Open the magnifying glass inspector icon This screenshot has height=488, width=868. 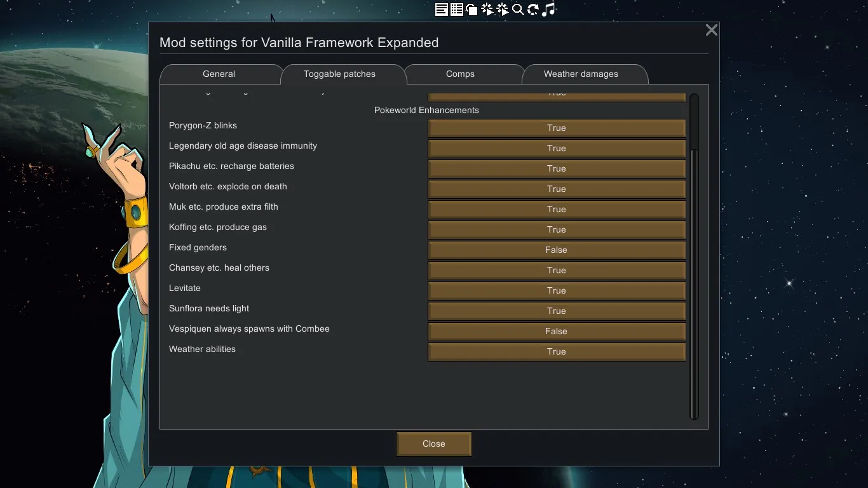click(518, 10)
